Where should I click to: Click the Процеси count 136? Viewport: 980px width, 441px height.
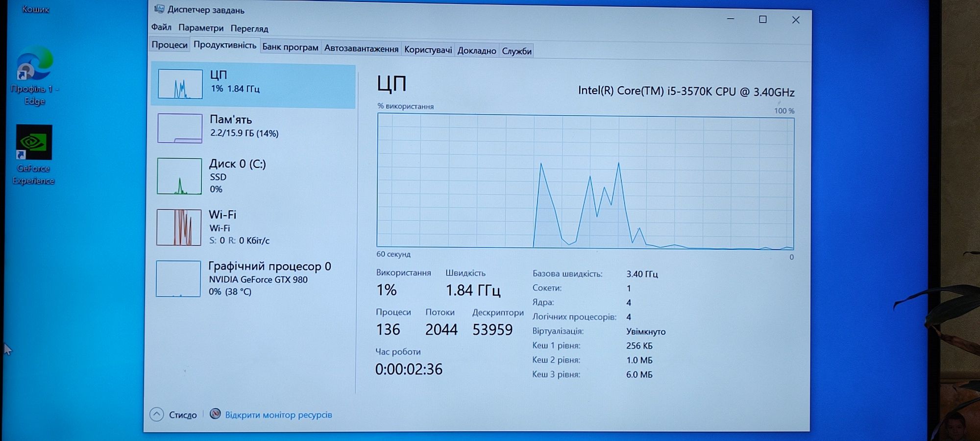tap(388, 329)
